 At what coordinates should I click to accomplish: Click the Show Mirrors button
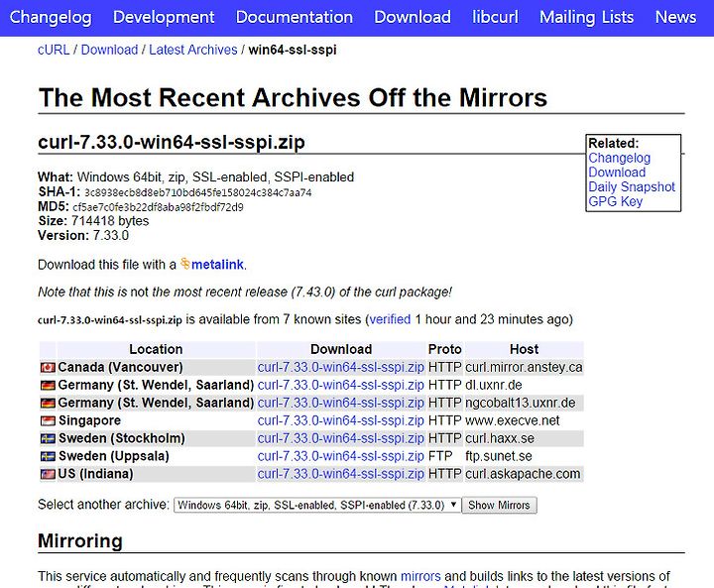pos(499,505)
